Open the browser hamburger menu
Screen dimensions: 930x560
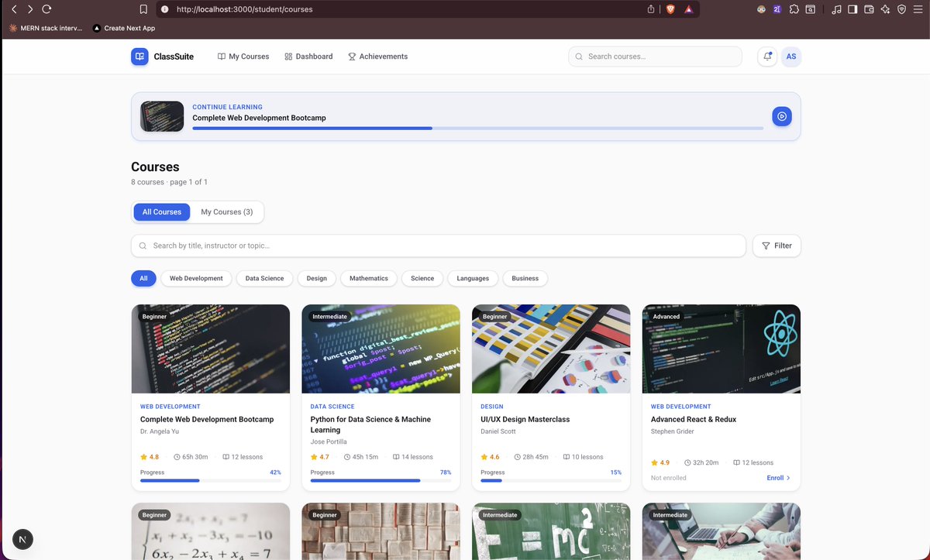[918, 9]
